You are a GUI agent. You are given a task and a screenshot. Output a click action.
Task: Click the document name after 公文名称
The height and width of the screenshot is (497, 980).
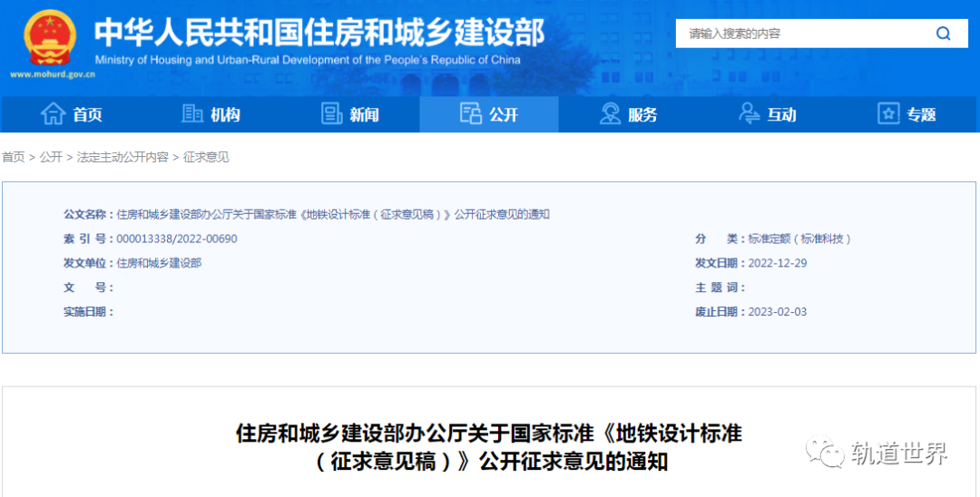point(333,215)
